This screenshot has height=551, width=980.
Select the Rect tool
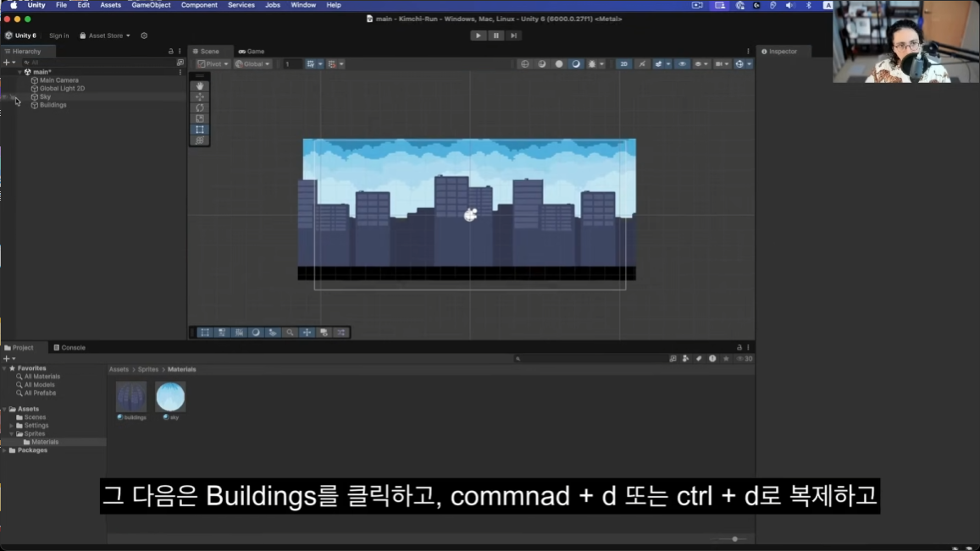tap(200, 129)
